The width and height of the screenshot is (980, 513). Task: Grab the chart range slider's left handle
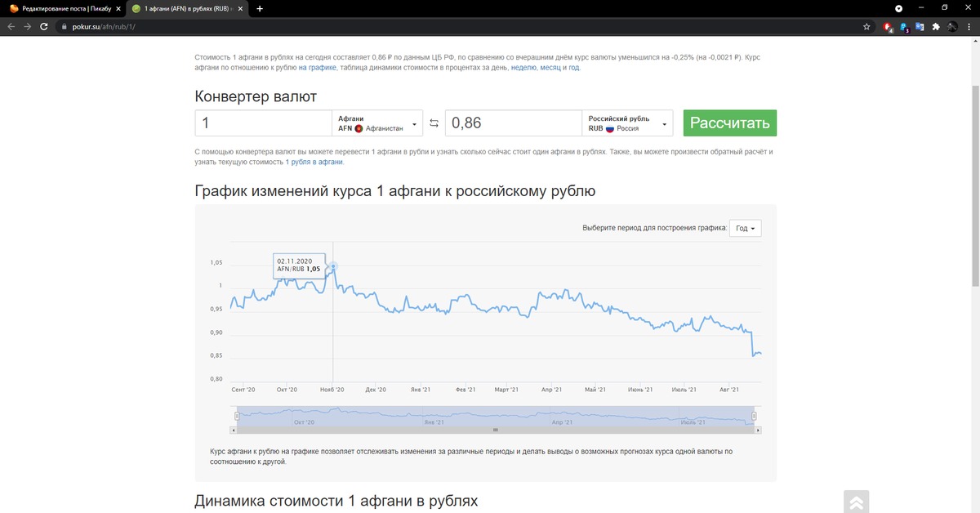(236, 416)
